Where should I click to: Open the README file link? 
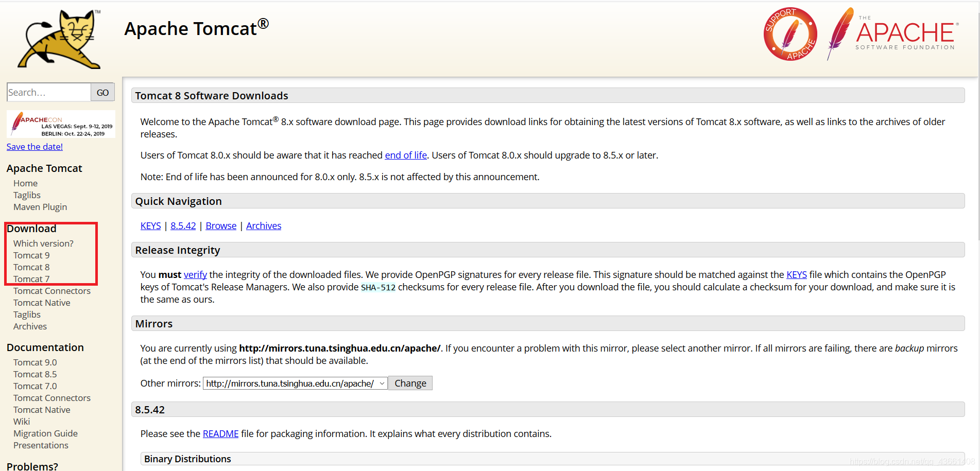(221, 433)
